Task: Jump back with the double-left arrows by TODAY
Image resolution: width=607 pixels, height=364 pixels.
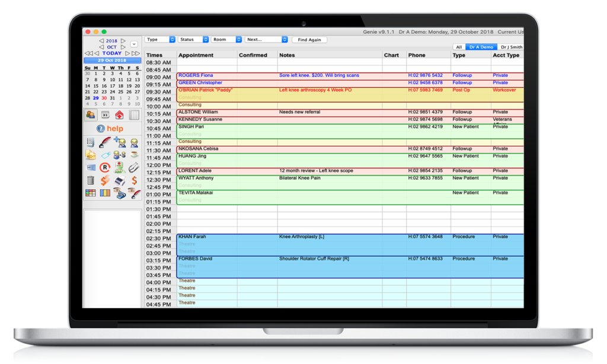Action: click(89, 53)
